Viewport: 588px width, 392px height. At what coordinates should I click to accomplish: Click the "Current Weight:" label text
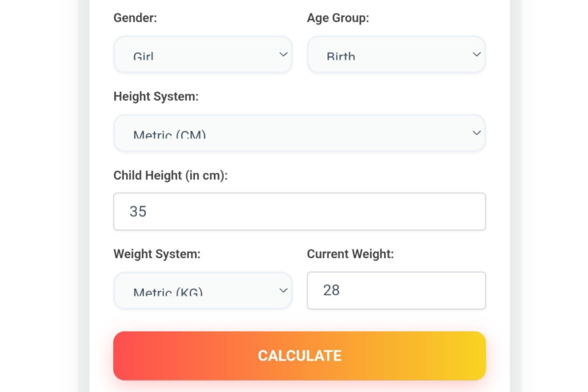350,254
